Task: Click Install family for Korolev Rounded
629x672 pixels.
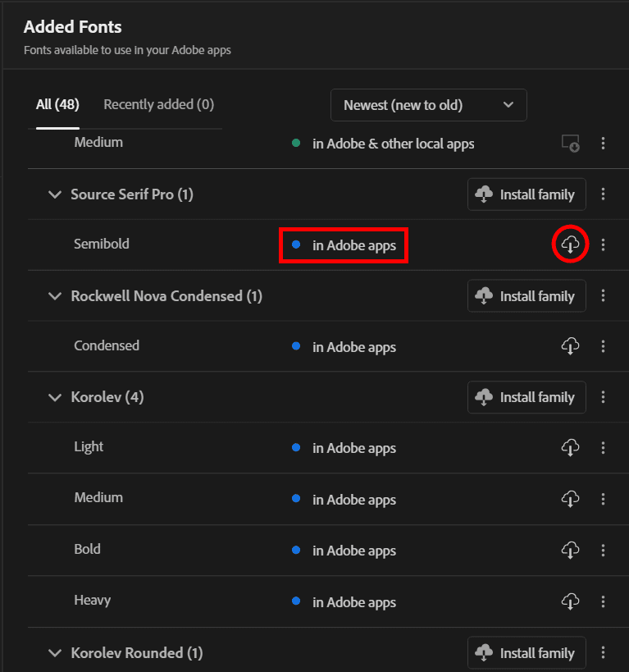Action: coord(526,653)
